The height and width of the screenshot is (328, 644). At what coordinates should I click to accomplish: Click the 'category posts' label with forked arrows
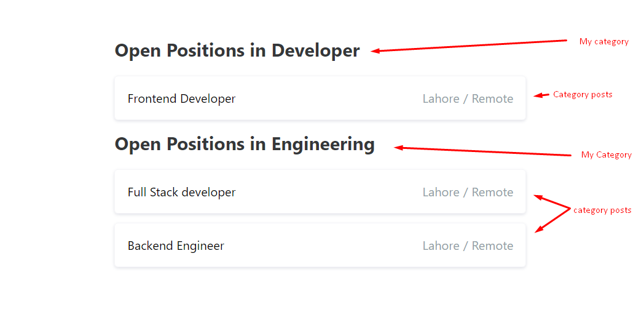tap(602, 210)
